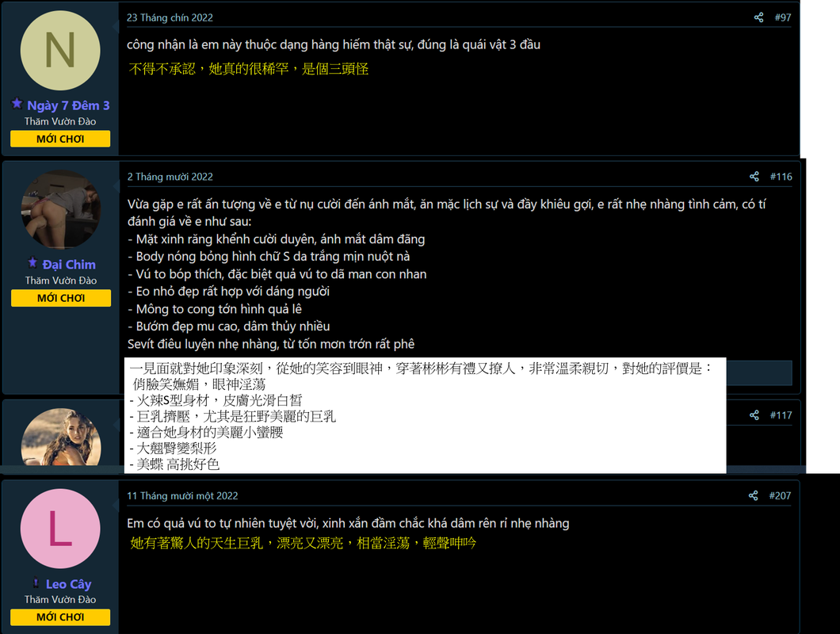The height and width of the screenshot is (634, 840).
Task: Click the pink letter L avatar
Action: (60, 529)
